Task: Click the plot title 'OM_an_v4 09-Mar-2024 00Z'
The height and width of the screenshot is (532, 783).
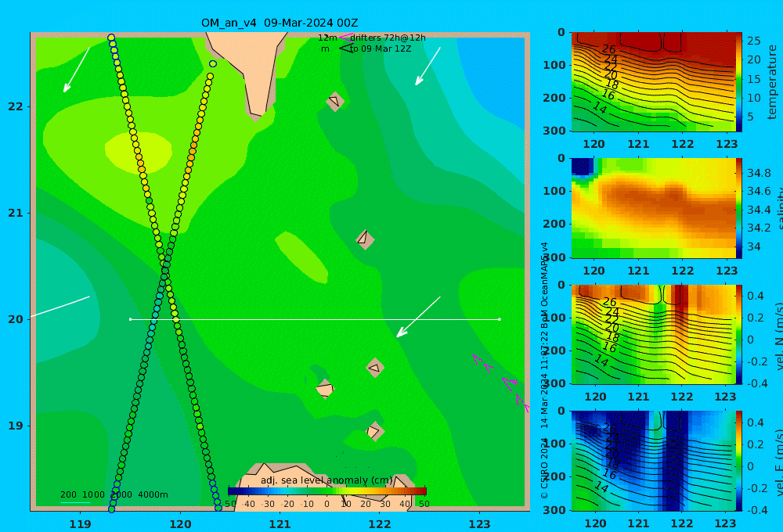Action: pyautogui.click(x=280, y=23)
